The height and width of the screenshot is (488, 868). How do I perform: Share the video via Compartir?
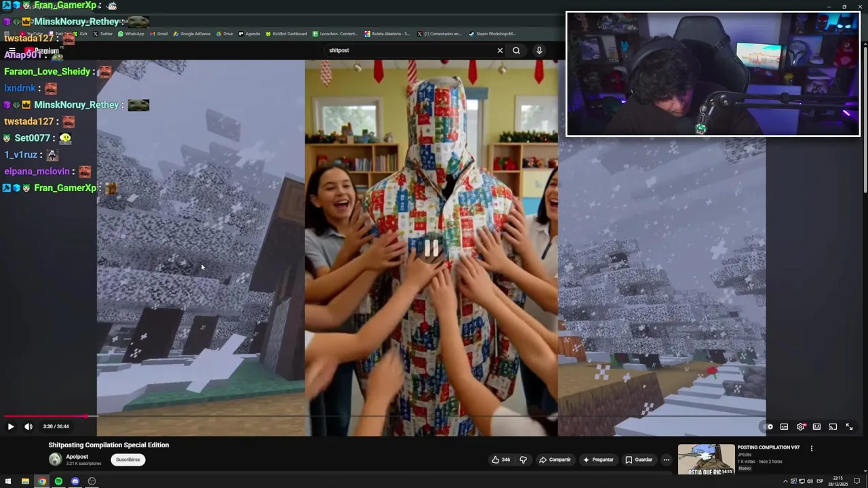pos(555,460)
